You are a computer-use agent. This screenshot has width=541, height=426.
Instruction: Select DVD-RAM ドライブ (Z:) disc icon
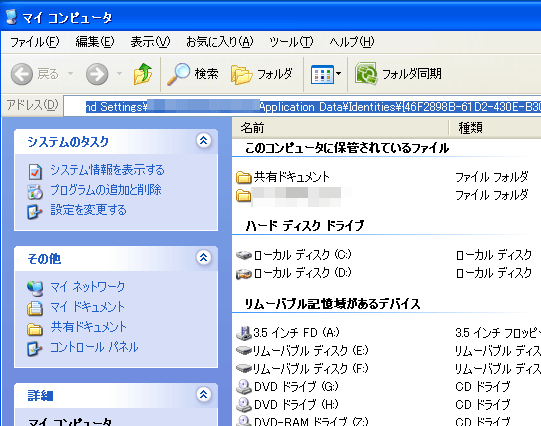point(244,421)
